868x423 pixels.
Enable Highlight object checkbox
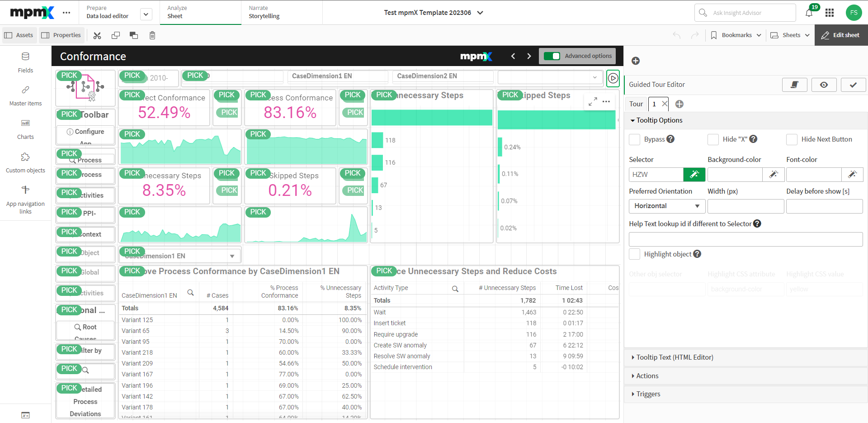(634, 254)
